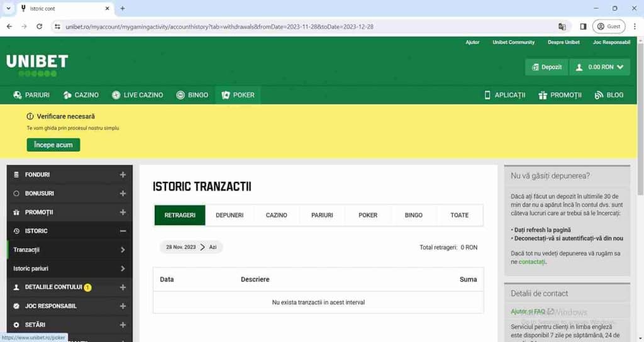Click the Istoric clock icon
Screen dimensions: 644x342
[16, 231]
